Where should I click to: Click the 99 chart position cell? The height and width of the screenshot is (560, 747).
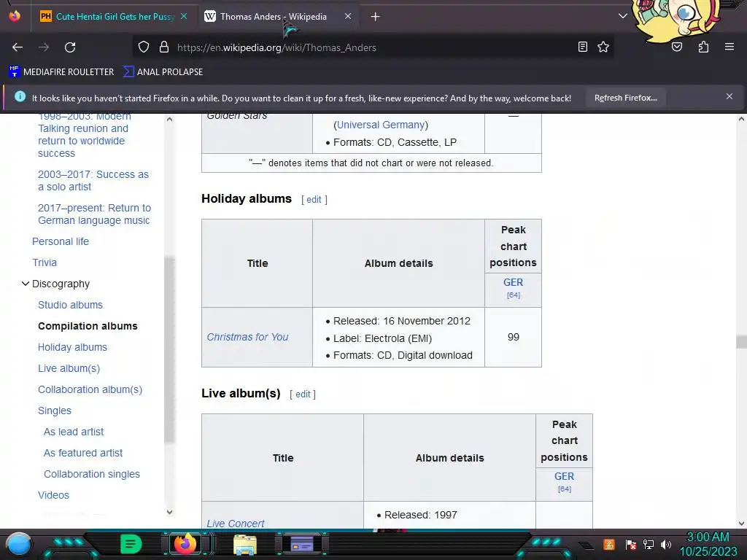pos(513,337)
